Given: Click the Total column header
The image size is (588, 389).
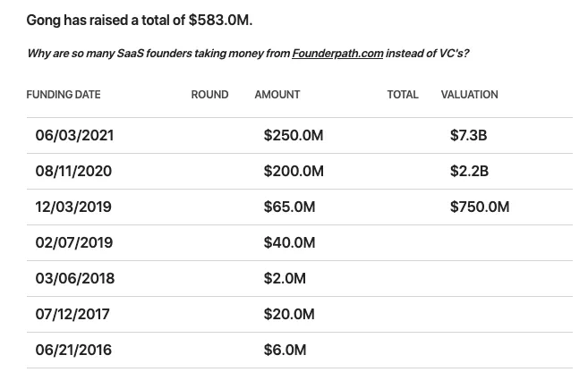Looking at the screenshot, I should (403, 95).
